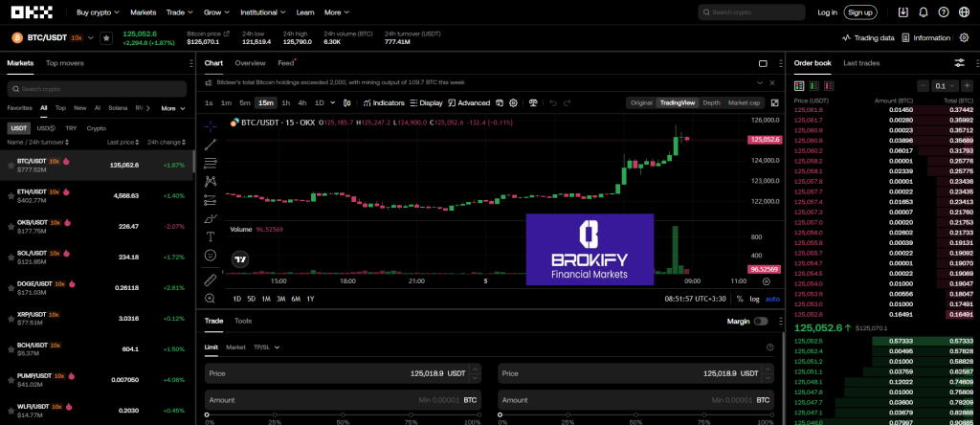Open chart settings gear in chart toolbar
This screenshot has height=425, width=980.
pos(513,102)
